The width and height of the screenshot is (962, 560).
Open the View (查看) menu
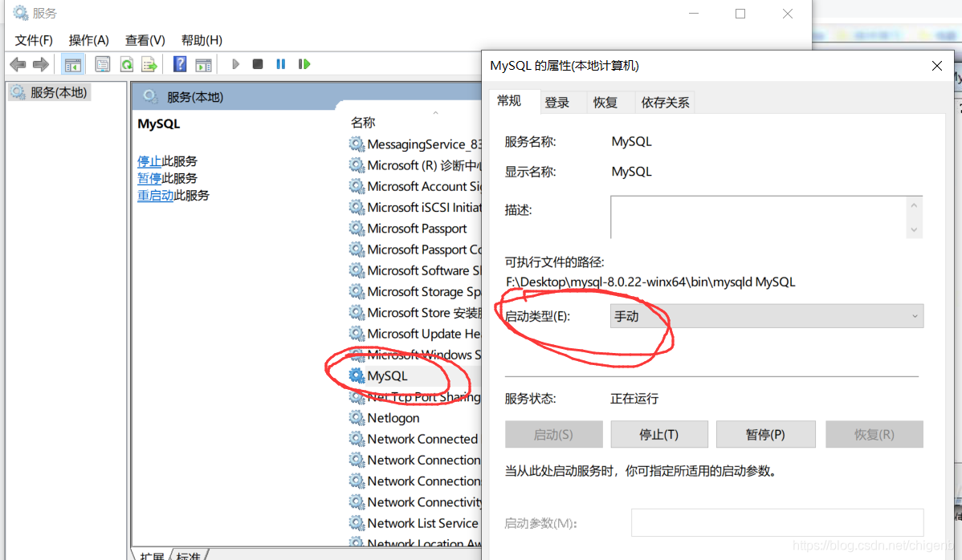(x=145, y=40)
